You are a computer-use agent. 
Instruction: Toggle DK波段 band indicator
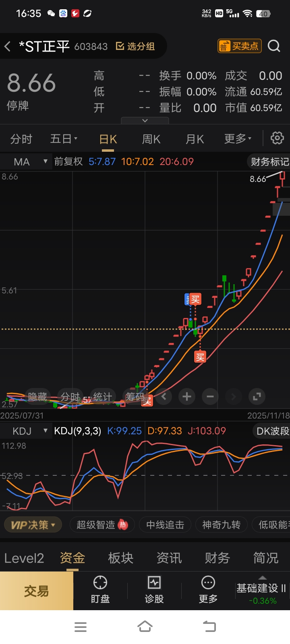coord(272,431)
